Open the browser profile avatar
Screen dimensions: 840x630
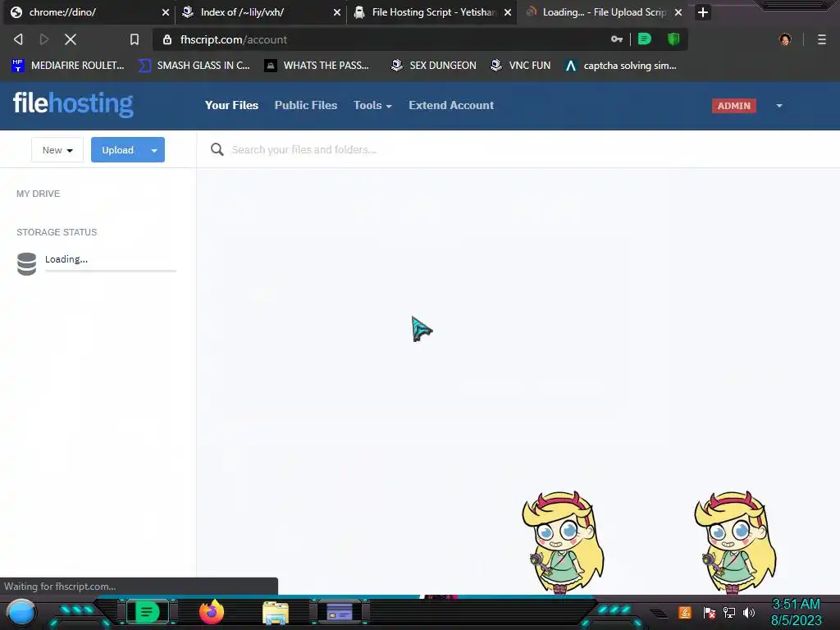coord(785,39)
